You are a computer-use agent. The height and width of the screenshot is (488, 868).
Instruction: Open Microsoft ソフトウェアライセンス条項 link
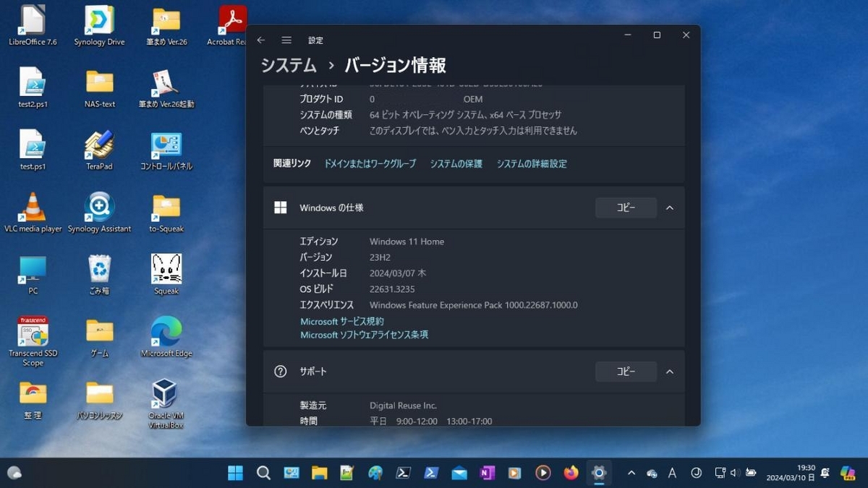(365, 335)
